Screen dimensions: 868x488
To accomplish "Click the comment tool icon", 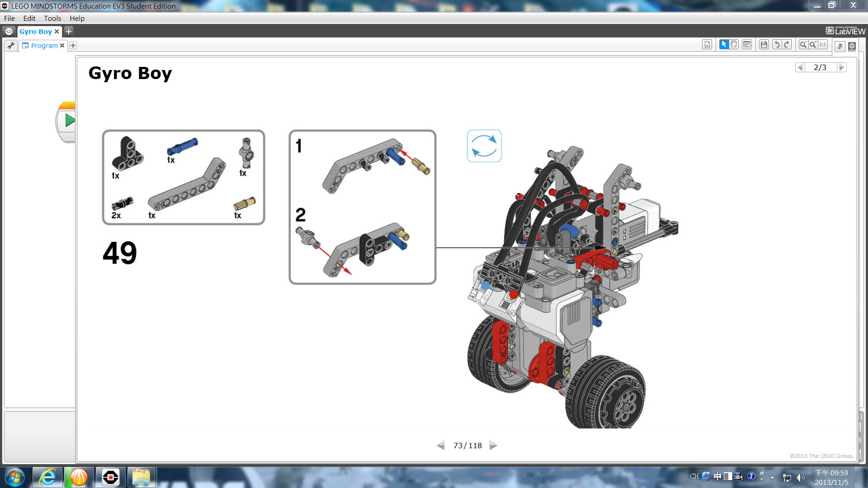I will coord(747,44).
